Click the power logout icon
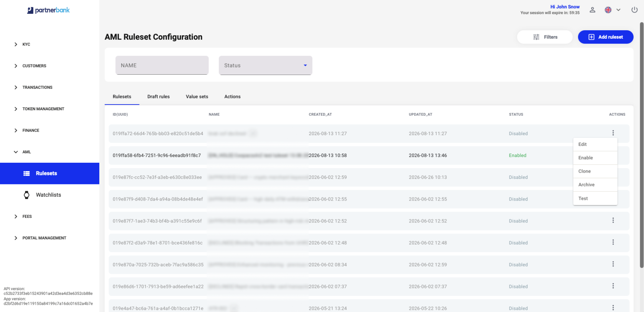 pos(634,10)
